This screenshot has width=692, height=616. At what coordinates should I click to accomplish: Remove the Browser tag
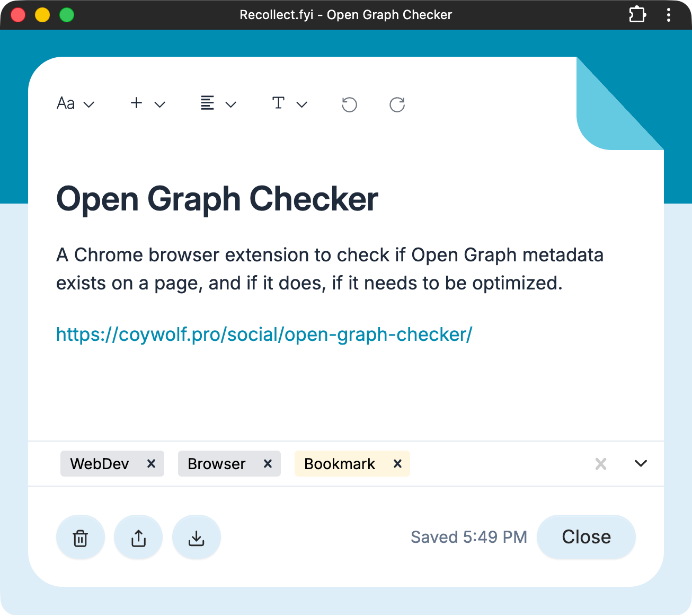click(x=268, y=464)
